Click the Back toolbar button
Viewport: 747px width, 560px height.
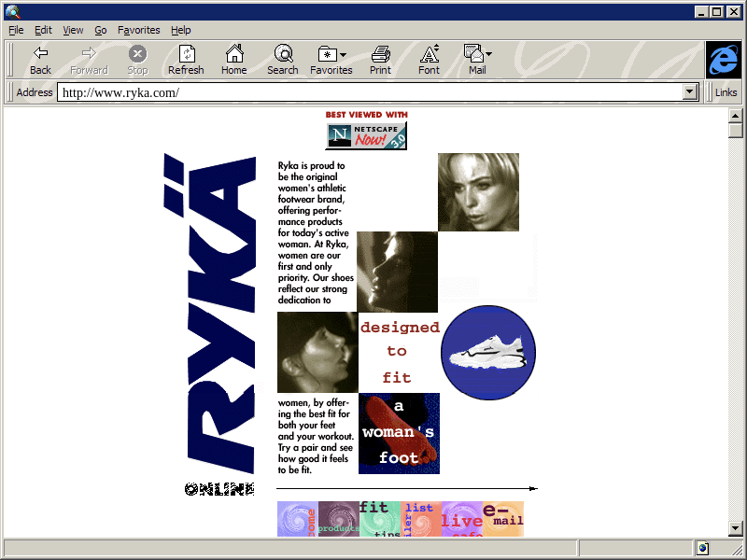pyautogui.click(x=40, y=60)
